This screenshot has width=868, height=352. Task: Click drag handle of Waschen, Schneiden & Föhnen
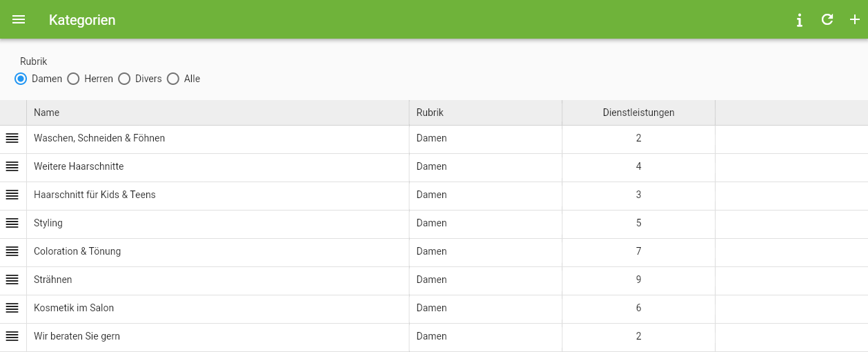pos(12,138)
